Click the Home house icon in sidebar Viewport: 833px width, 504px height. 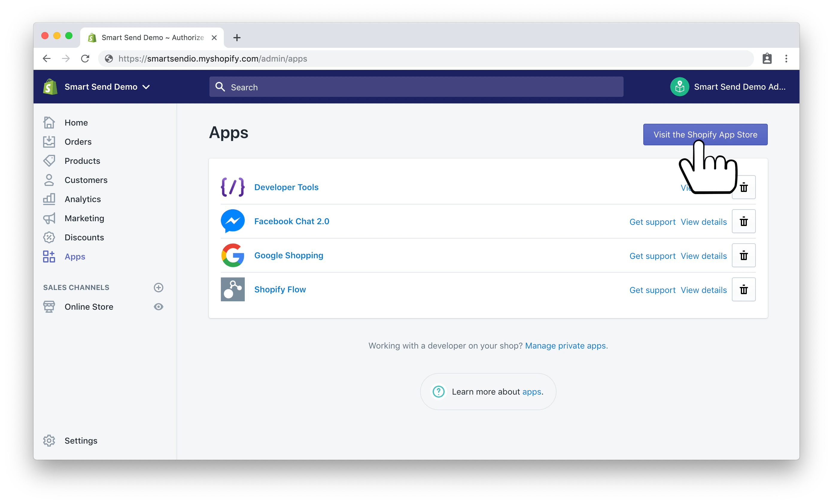point(49,123)
